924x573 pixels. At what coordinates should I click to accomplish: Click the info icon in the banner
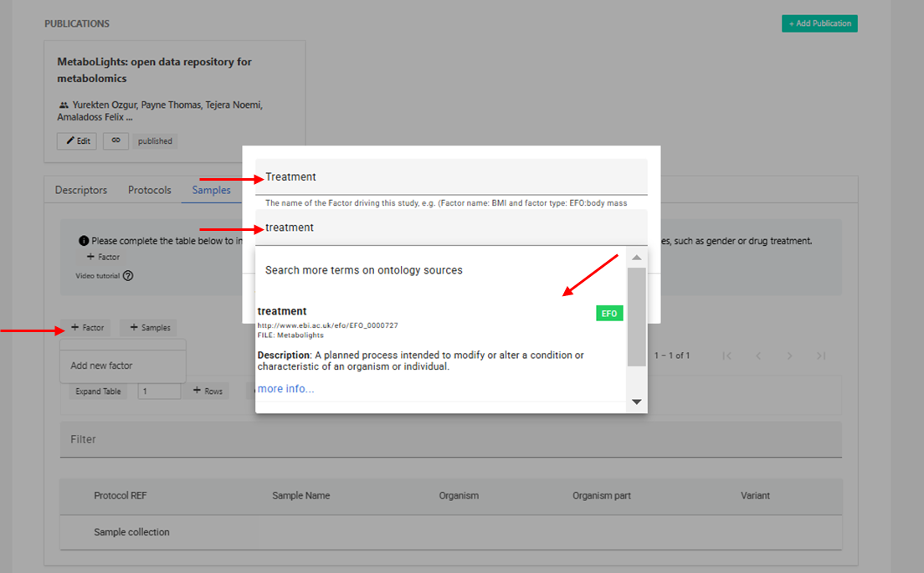[x=84, y=241]
